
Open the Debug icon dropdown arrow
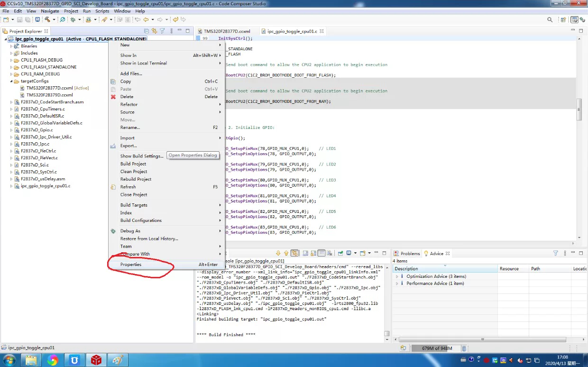tap(80, 19)
